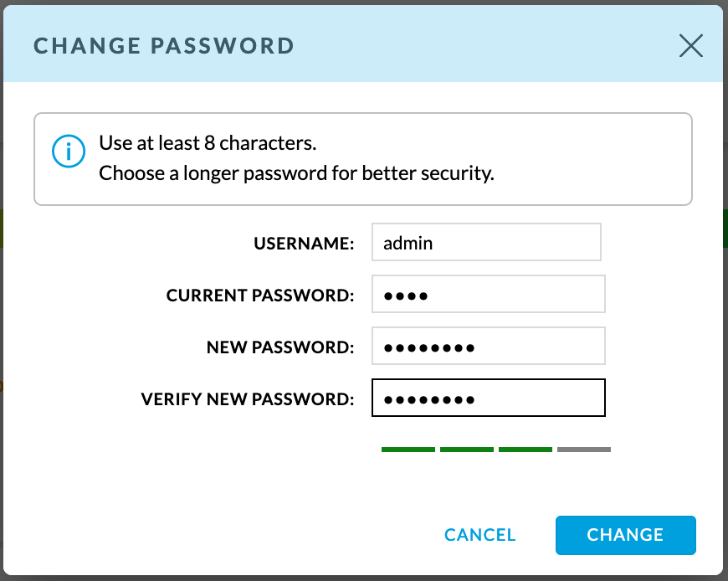Click the gray fourth strength meter segment

(x=584, y=450)
